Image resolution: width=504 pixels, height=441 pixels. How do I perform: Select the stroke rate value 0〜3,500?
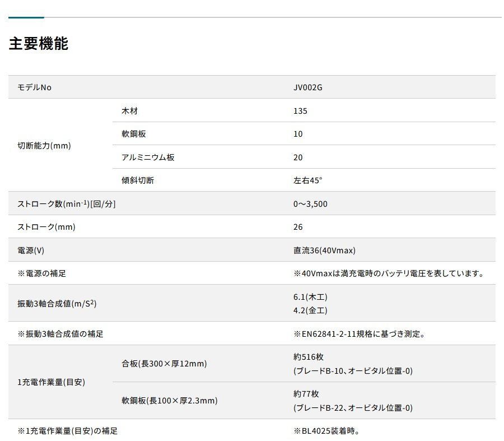[x=310, y=204]
